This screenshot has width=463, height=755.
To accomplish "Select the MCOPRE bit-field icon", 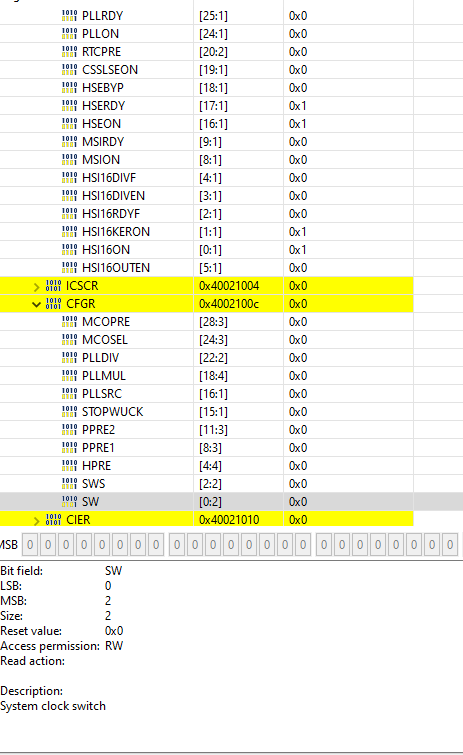I will pyautogui.click(x=69, y=322).
